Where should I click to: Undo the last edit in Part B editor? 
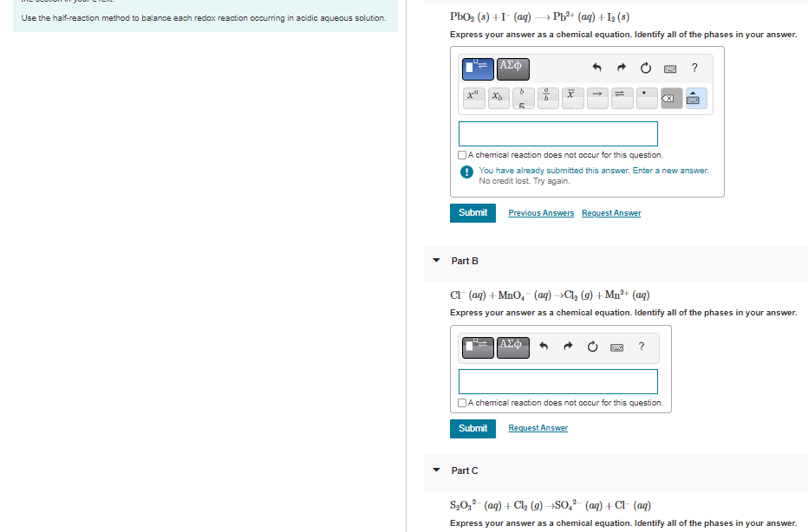[544, 346]
